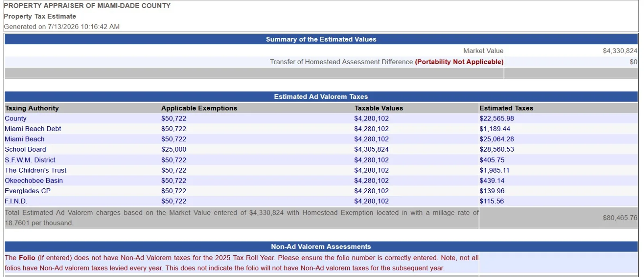Image resolution: width=644 pixels, height=277 pixels.
Task: Click The Children's Trust tax $1,985.11
Action: pyautogui.click(x=494, y=170)
